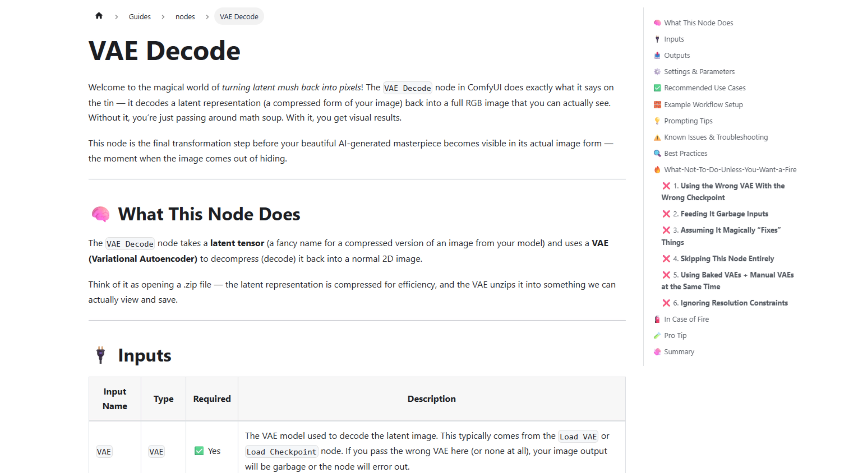Expand the chevron between Guides and nodes
Screen dimensions: 868x473
point(163,17)
